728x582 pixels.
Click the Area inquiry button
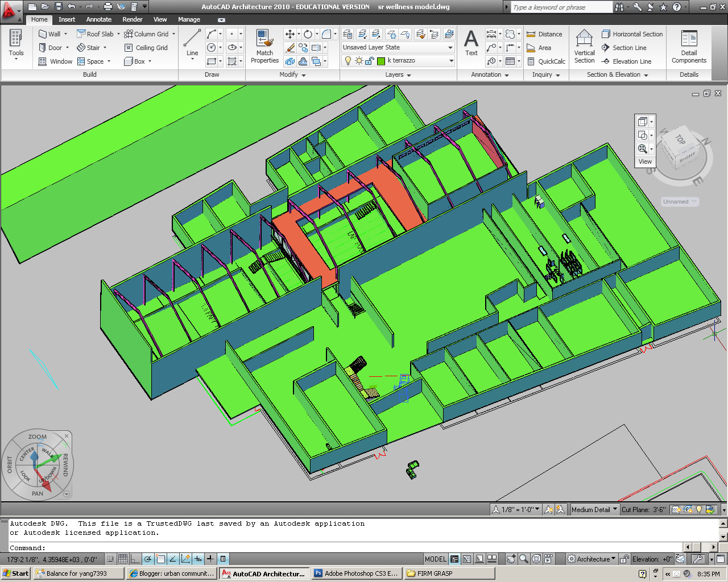[x=539, y=48]
